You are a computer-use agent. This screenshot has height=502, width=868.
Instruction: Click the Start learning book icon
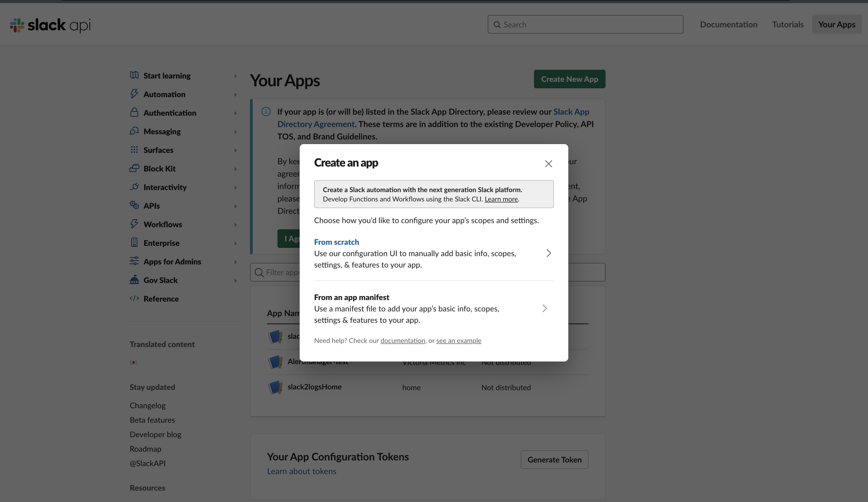click(x=134, y=75)
